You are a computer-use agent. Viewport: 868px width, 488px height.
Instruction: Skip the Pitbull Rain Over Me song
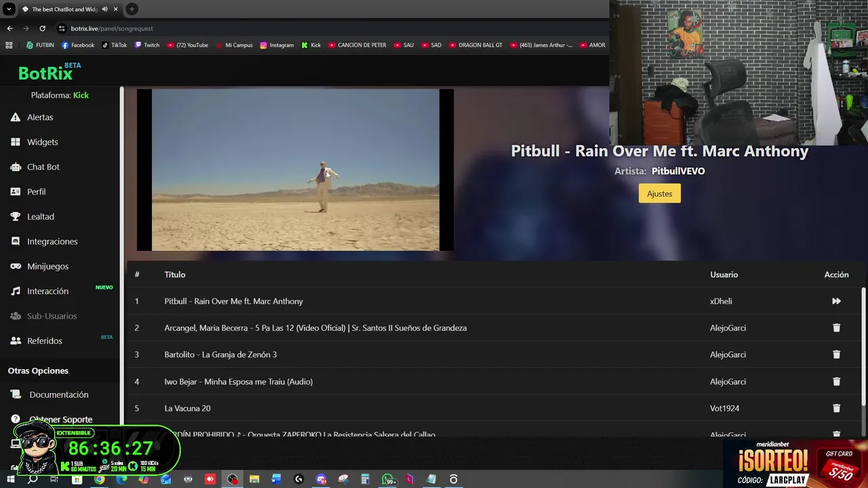[x=836, y=301]
